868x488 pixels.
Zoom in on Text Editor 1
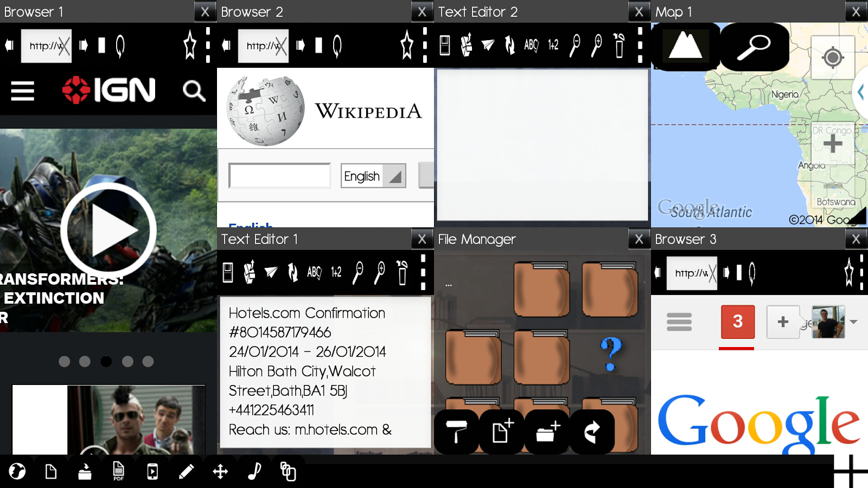point(380,272)
